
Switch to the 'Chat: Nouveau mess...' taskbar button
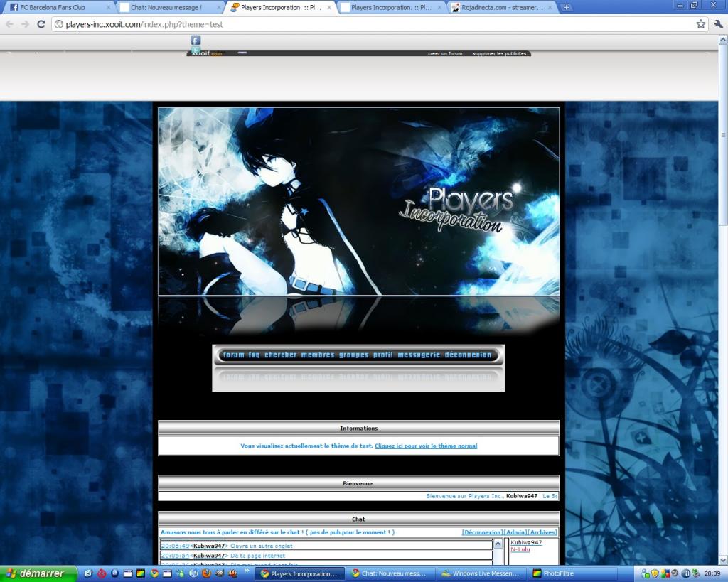tap(391, 574)
